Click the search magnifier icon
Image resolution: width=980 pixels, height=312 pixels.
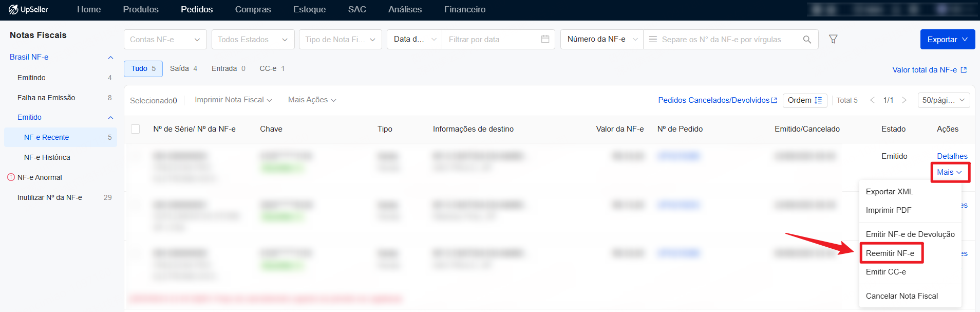807,40
